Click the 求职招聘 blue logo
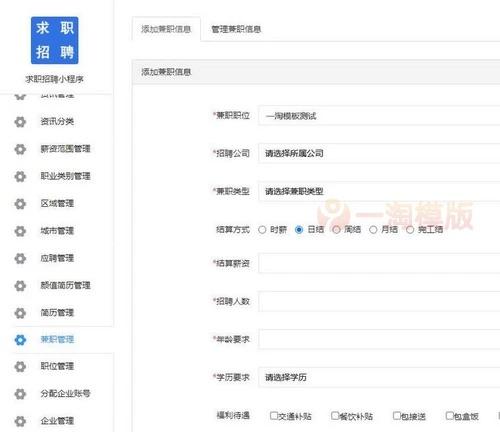This screenshot has width=500, height=432. coord(55,40)
